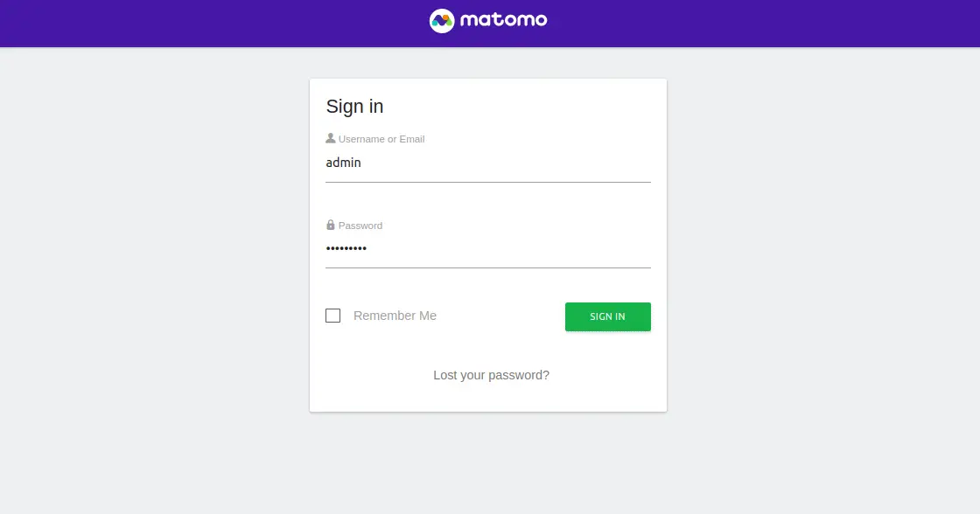Click the Username or Email label
The image size is (980, 514).
(381, 139)
